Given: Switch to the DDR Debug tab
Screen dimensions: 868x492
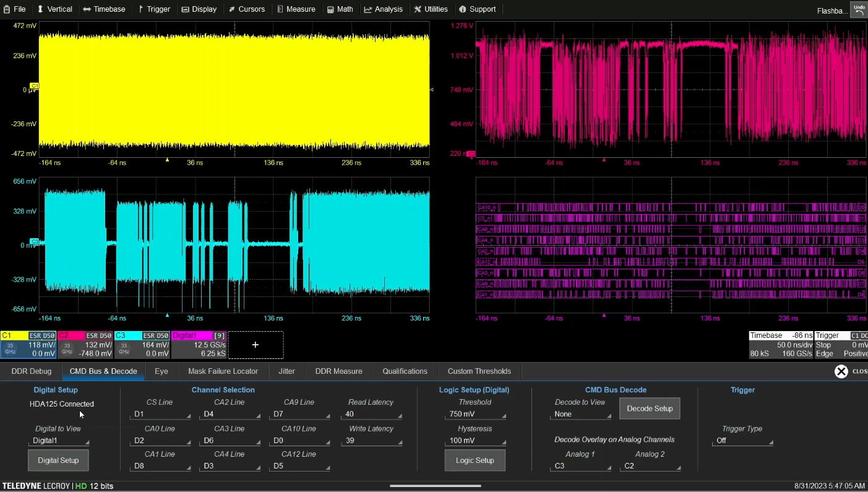Looking at the screenshot, I should click(x=32, y=371).
